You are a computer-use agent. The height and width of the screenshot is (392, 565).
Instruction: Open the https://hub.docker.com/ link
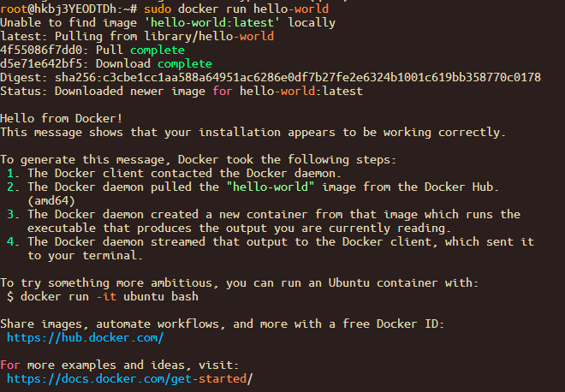coord(86,337)
